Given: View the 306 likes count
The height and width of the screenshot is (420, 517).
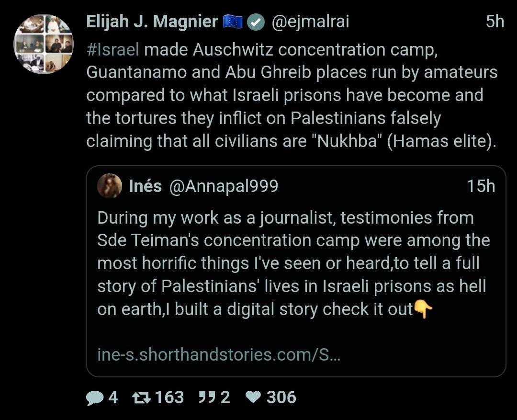Looking at the screenshot, I should click(281, 397).
